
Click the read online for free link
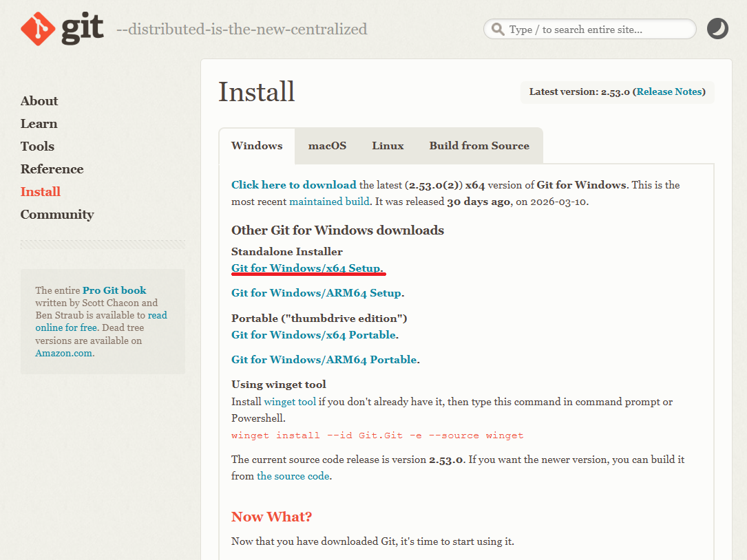pyautogui.click(x=101, y=321)
